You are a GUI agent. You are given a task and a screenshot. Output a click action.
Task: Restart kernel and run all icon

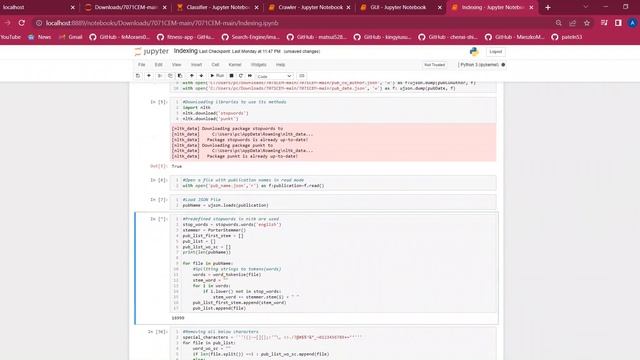250,76
